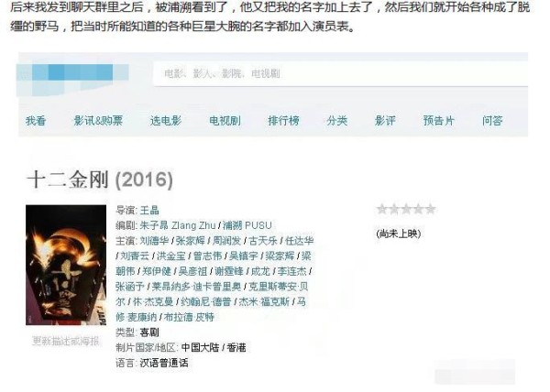
Task: Focus the movie search input field
Action: coord(340,73)
